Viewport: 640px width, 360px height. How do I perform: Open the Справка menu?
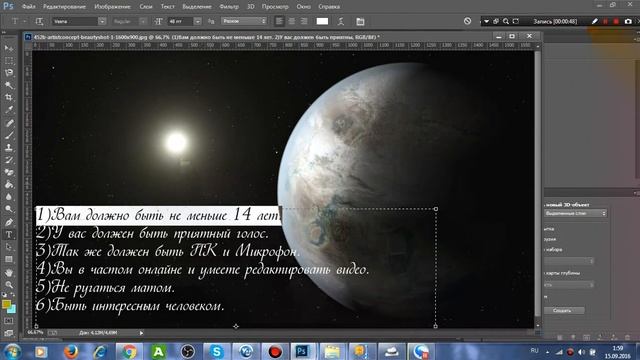[329, 7]
